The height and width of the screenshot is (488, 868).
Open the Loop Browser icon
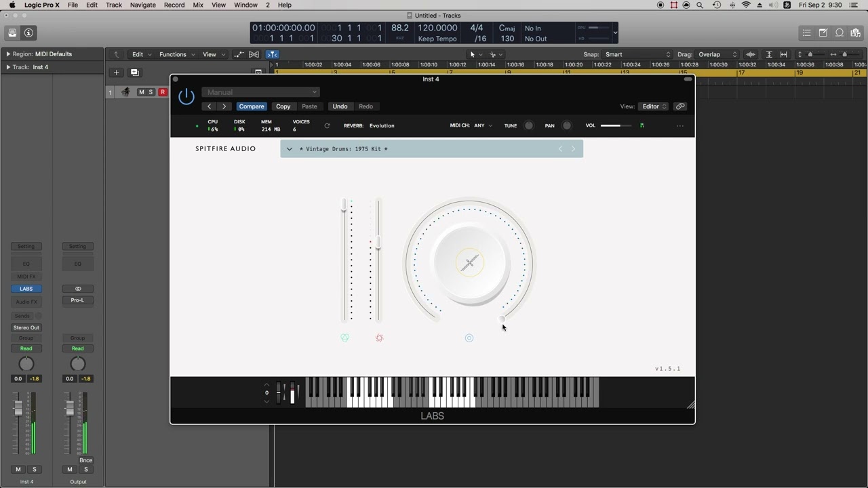(840, 33)
